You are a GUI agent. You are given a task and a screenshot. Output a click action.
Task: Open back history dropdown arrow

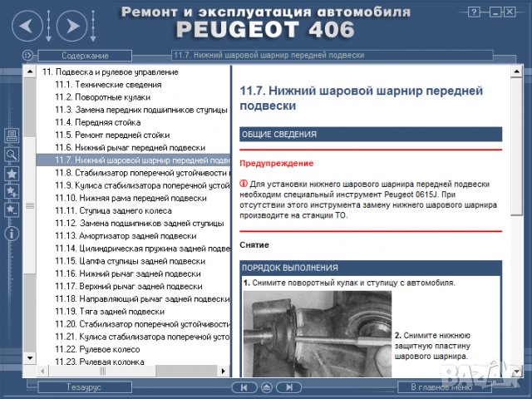48,26
